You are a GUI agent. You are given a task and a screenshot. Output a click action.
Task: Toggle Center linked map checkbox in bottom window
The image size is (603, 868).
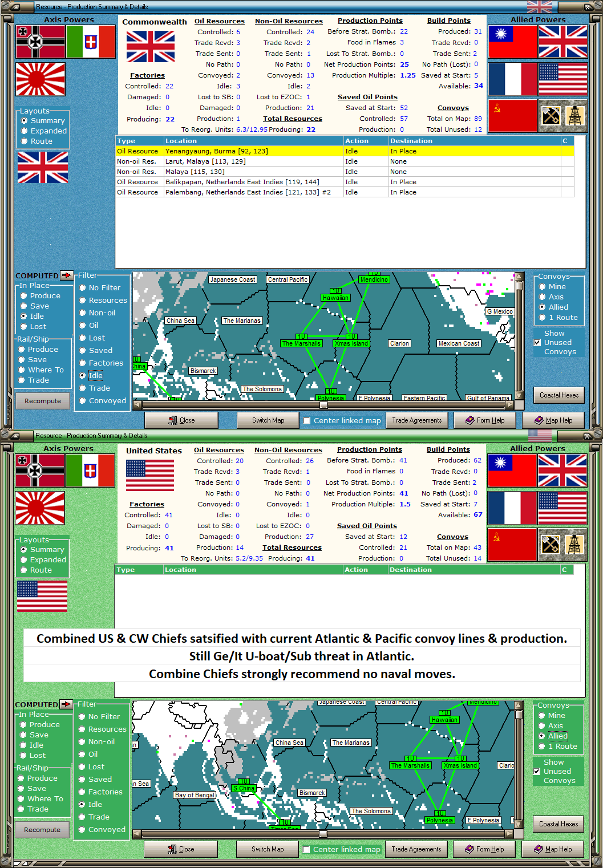(x=306, y=850)
